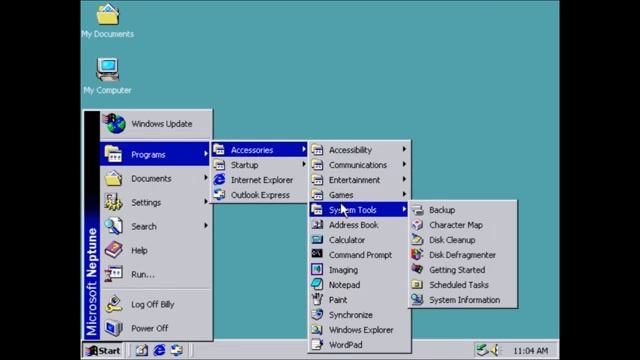Expand the Accessibility submenu arrow

404,149
